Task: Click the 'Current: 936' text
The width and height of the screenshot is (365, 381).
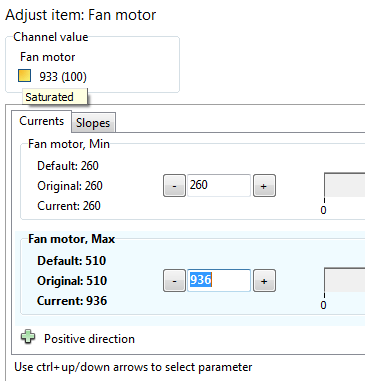Action: (72, 301)
